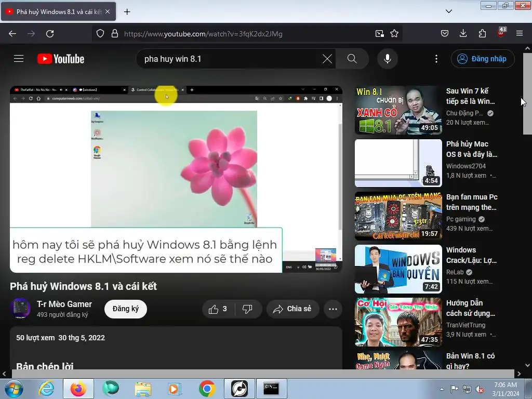Open 'Bản Win 8.1 có gì hay?' title
532x399 pixels.
(x=470, y=361)
